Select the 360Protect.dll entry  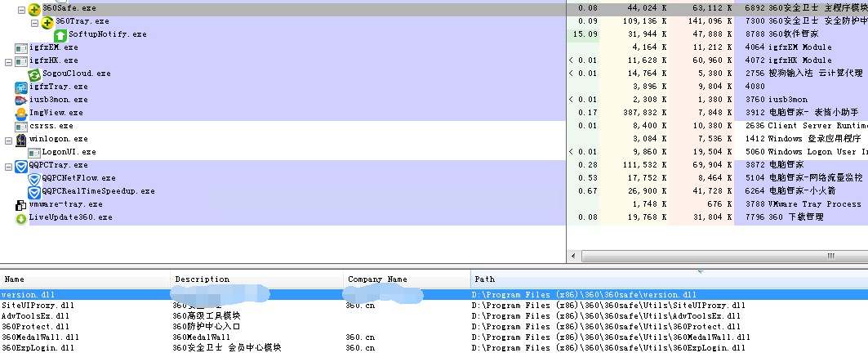(x=35, y=326)
